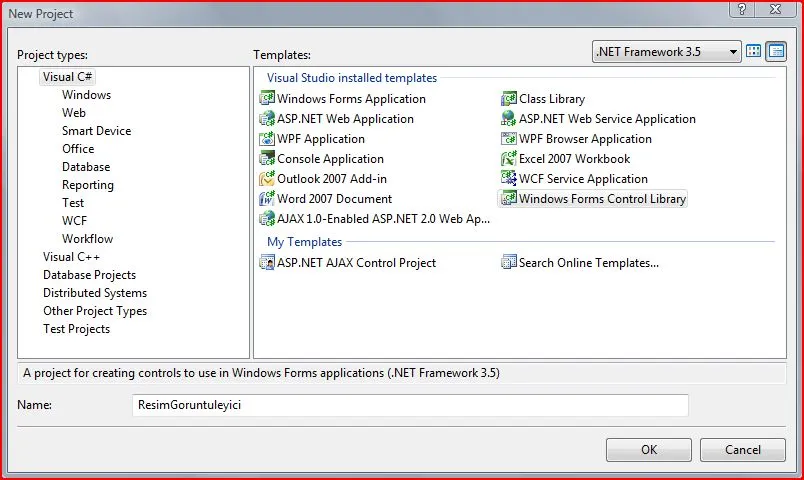Choose Class Library label
Image resolution: width=804 pixels, height=480 pixels.
click(552, 98)
